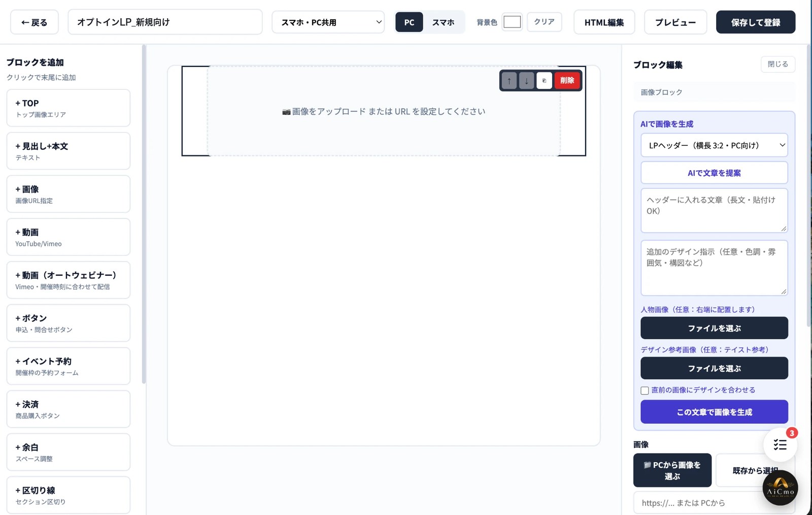Duplicate the selected image block
The width and height of the screenshot is (812, 515).
click(x=544, y=81)
